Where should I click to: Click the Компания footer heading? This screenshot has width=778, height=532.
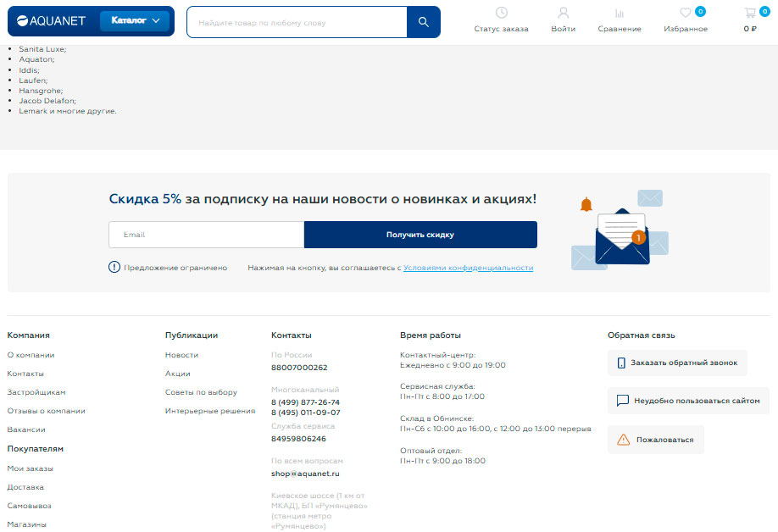(x=28, y=335)
